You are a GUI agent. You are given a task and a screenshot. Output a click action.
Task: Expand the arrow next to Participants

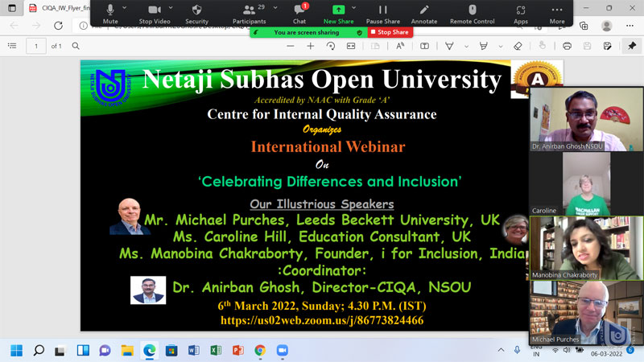(x=275, y=8)
